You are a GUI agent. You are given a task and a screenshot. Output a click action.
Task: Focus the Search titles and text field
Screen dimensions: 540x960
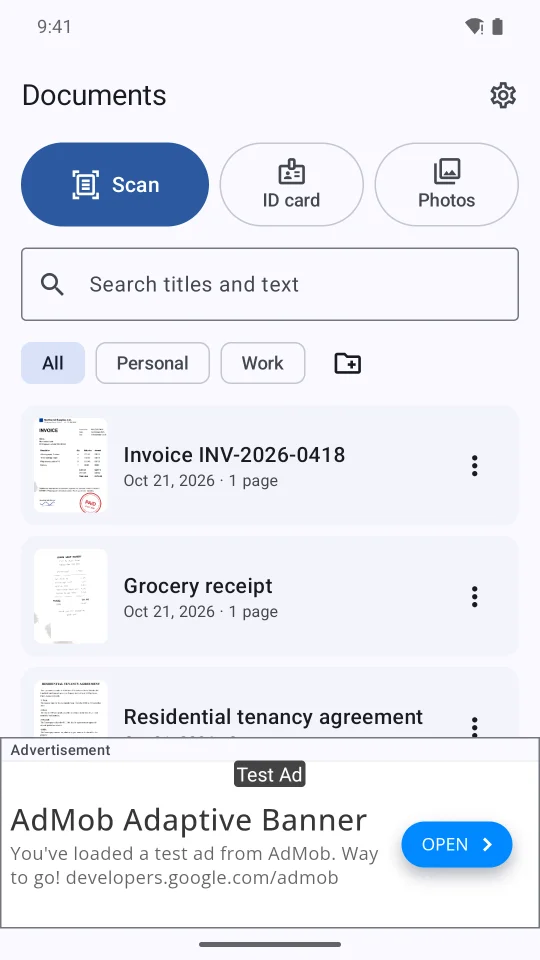point(270,284)
